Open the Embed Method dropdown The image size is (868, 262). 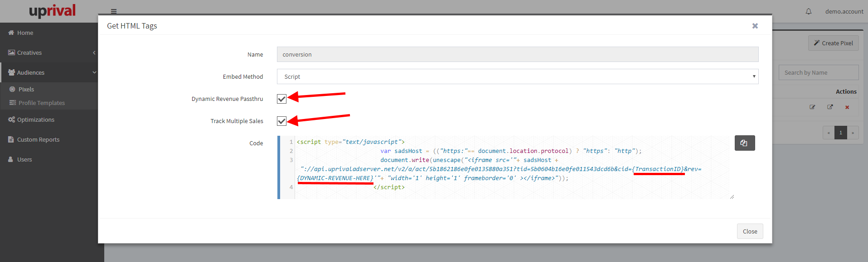[518, 76]
